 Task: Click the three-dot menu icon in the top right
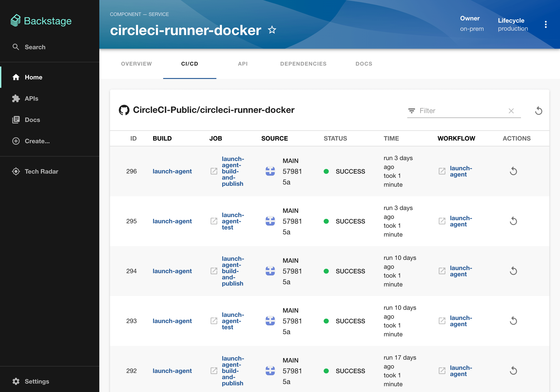click(x=546, y=24)
